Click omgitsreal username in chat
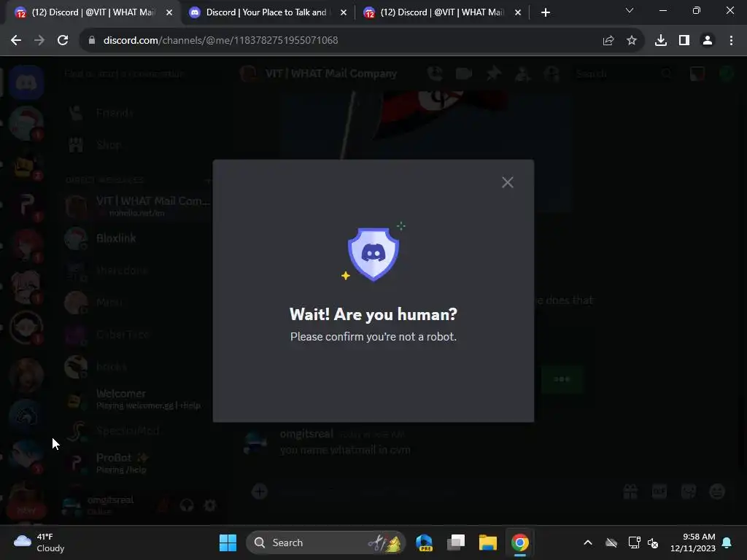The width and height of the screenshot is (747, 560). 306,434
